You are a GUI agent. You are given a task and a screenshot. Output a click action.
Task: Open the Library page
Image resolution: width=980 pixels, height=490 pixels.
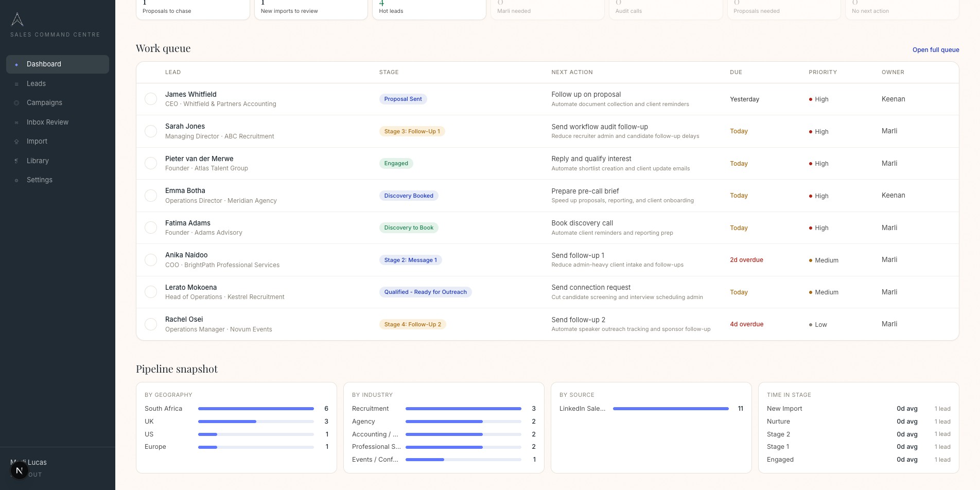[x=58, y=161]
